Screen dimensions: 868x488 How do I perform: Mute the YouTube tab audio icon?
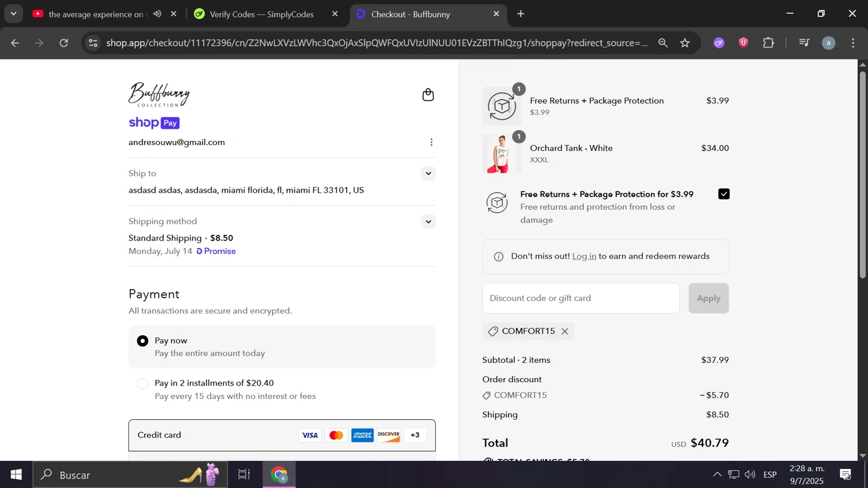click(x=157, y=14)
